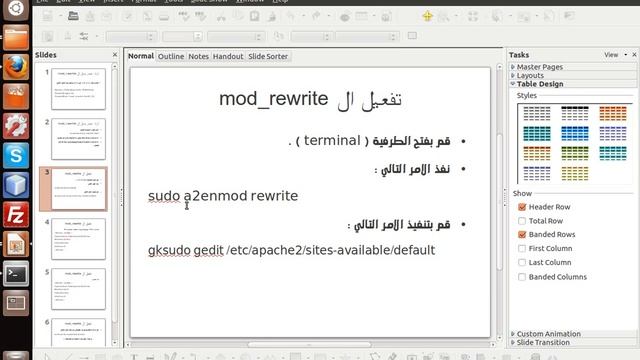Open Ubuntu Software Center from the launcher

tap(16, 96)
